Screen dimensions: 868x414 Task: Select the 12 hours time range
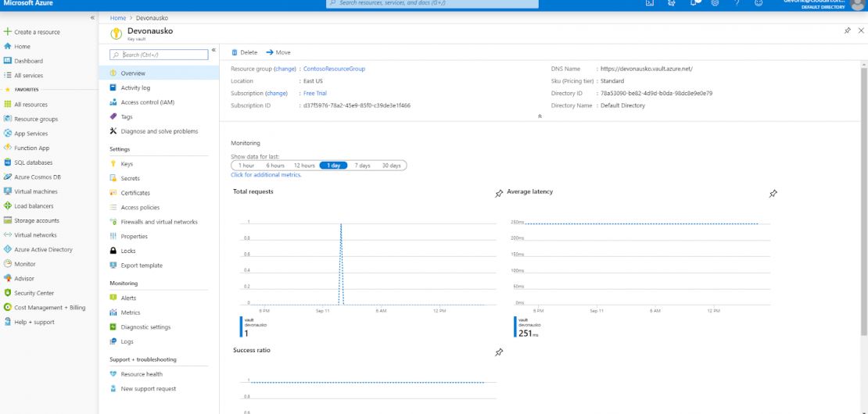click(x=304, y=166)
